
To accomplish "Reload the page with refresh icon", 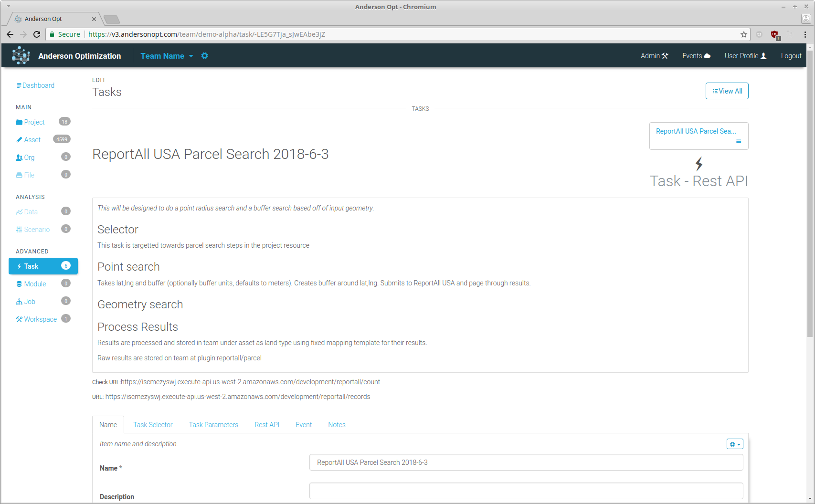I will (37, 34).
